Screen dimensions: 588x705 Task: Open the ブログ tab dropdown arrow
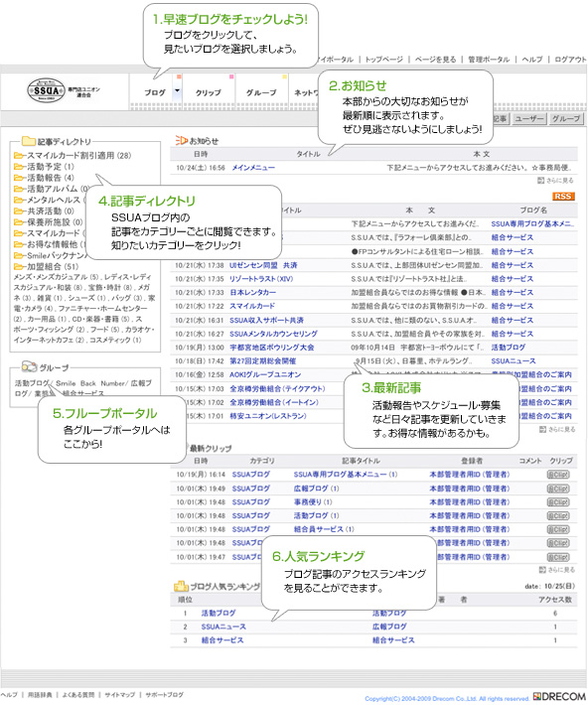tap(177, 90)
